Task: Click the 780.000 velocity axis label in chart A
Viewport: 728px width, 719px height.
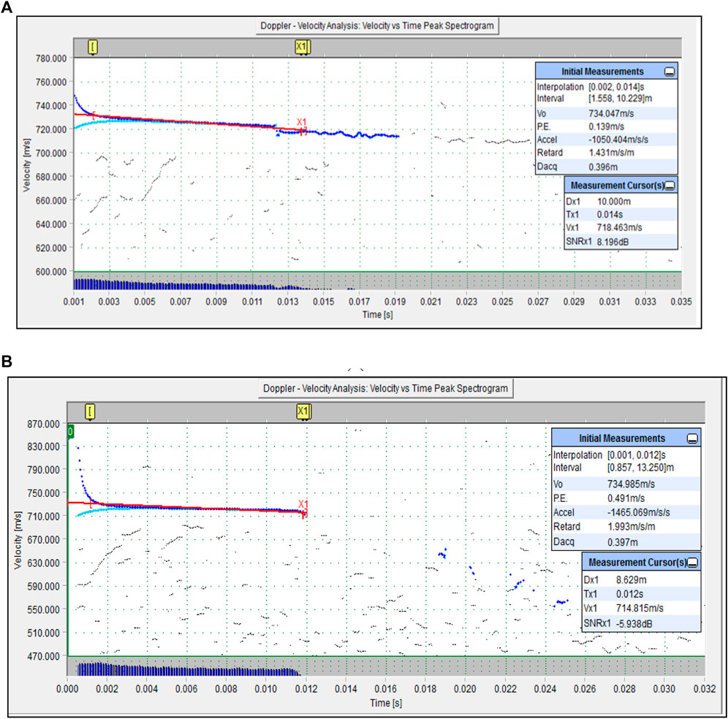Action: click(x=51, y=58)
